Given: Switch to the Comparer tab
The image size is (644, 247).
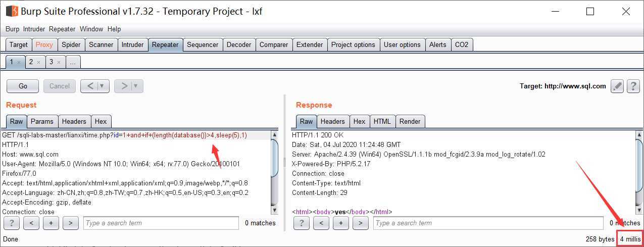Looking at the screenshot, I should (274, 44).
